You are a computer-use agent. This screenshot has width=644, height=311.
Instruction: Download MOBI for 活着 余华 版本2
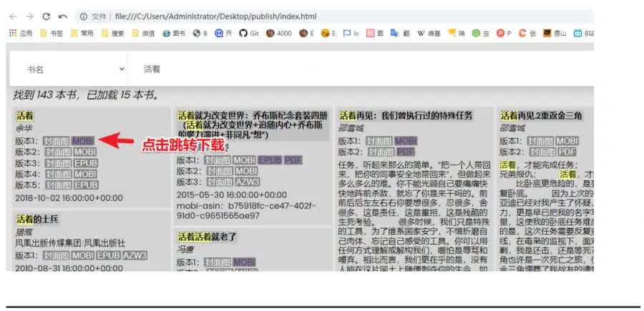point(85,152)
